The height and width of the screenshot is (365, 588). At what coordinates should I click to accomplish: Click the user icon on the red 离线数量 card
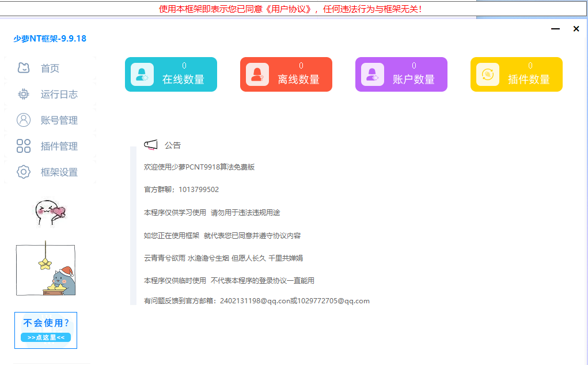coord(257,74)
